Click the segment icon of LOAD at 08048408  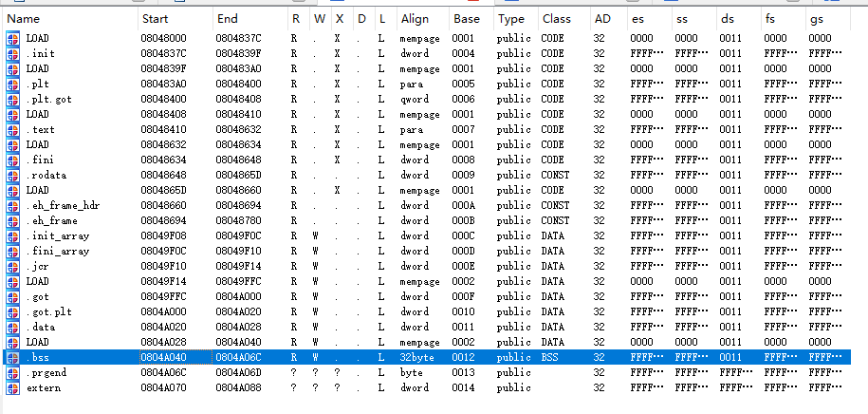[x=12, y=114]
